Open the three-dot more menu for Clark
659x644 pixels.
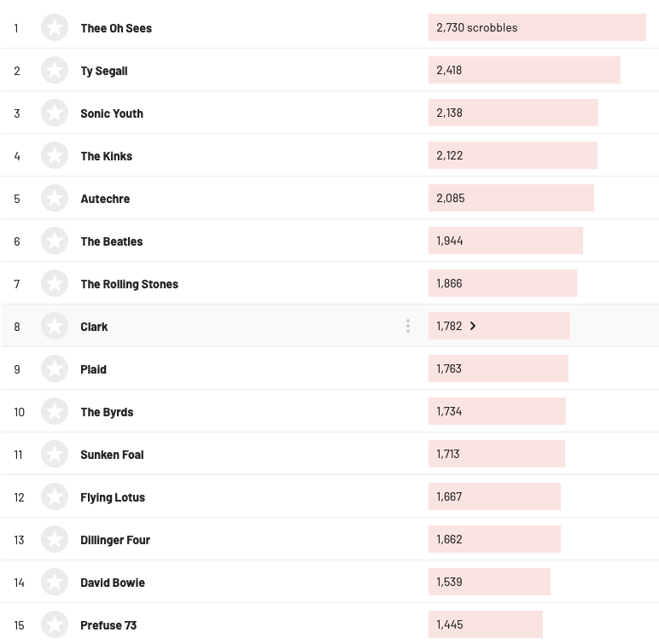(408, 326)
